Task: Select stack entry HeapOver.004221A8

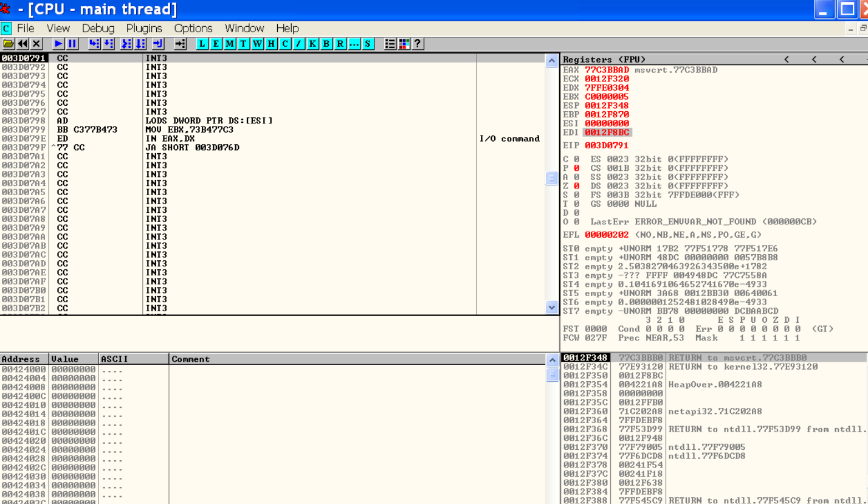Action: pos(714,385)
